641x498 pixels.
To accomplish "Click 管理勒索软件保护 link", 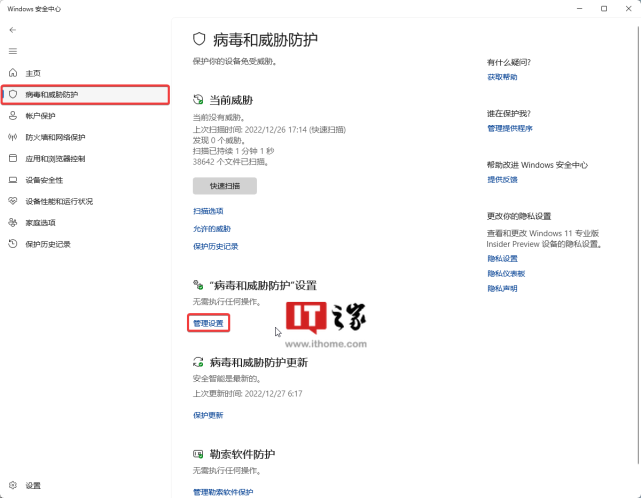I will pos(223,492).
